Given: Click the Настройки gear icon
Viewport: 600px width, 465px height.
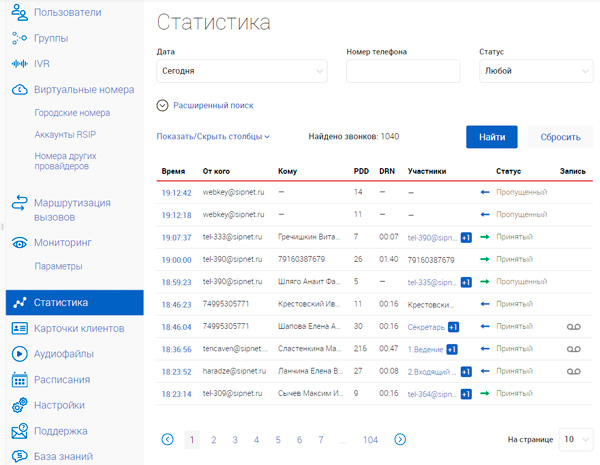Looking at the screenshot, I should 18,406.
